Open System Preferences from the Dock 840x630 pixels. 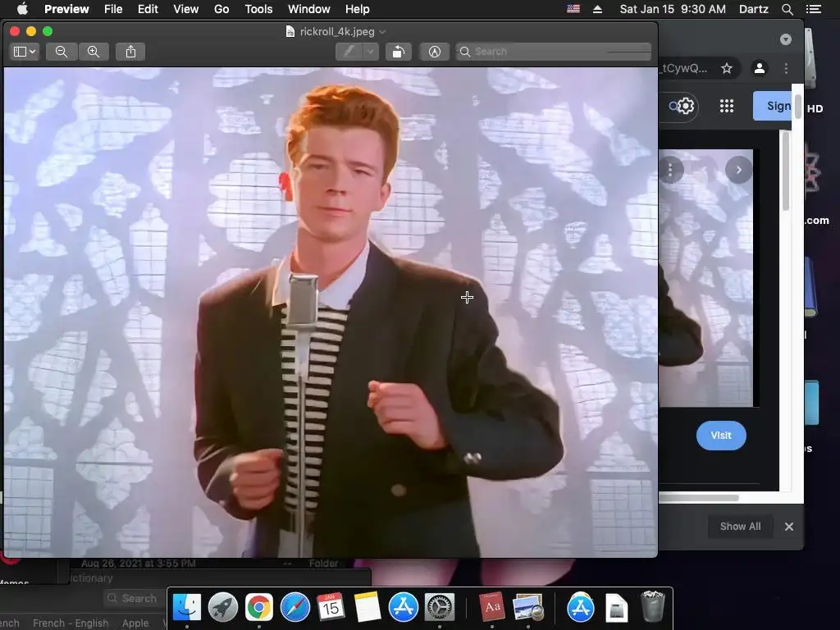440,608
